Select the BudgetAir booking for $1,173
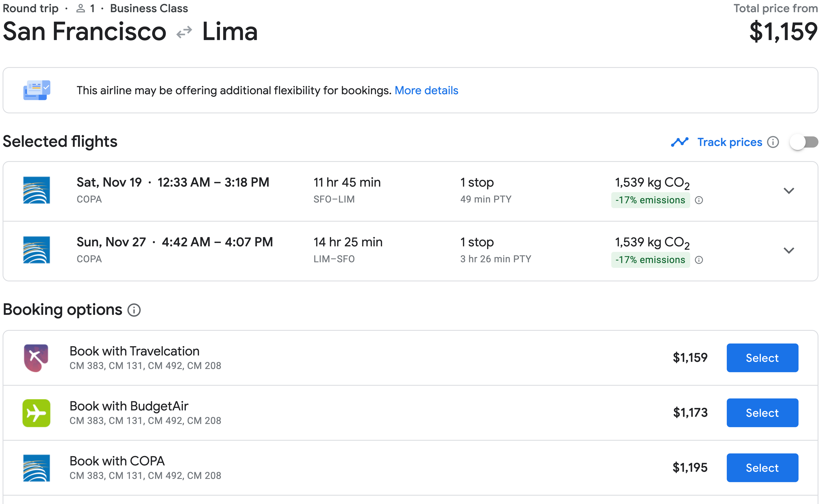This screenshot has height=504, width=823. click(762, 413)
